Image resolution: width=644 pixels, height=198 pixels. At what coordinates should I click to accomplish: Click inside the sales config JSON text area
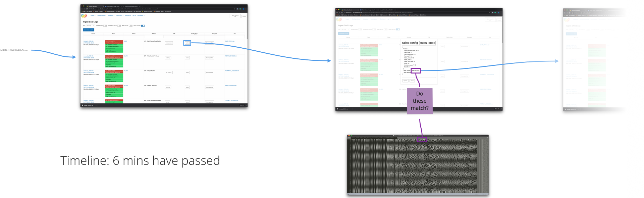pos(419,61)
